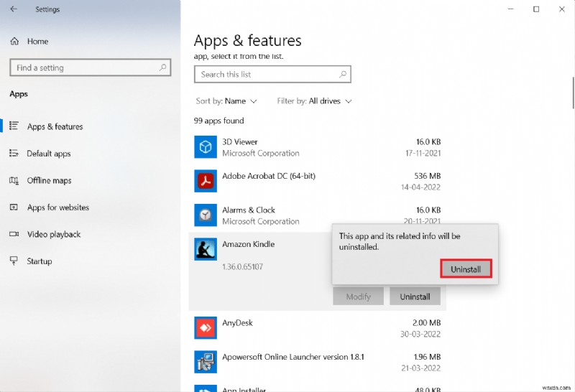
Task: Click the Video playback icon
Action: 14,234
